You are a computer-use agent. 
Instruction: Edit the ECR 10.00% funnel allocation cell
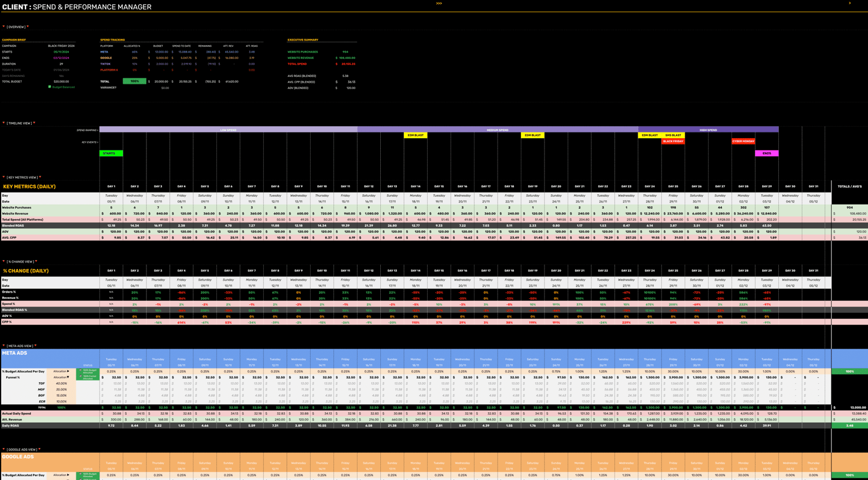[x=61, y=401]
